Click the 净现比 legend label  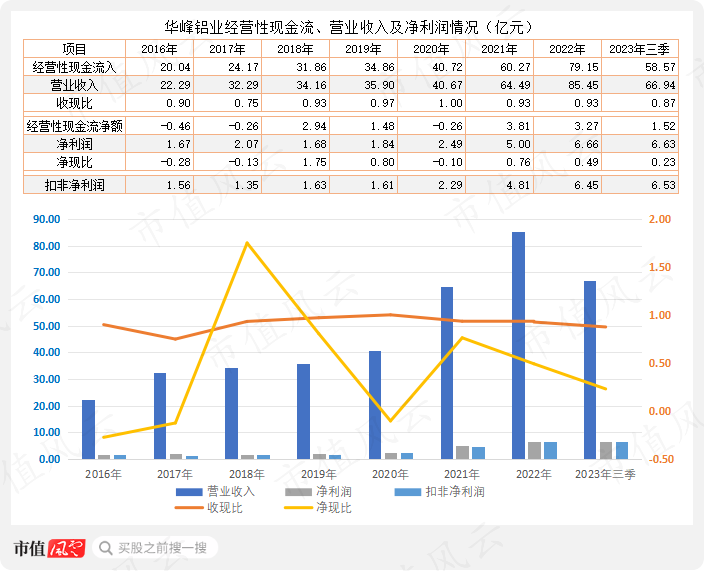coord(334,508)
